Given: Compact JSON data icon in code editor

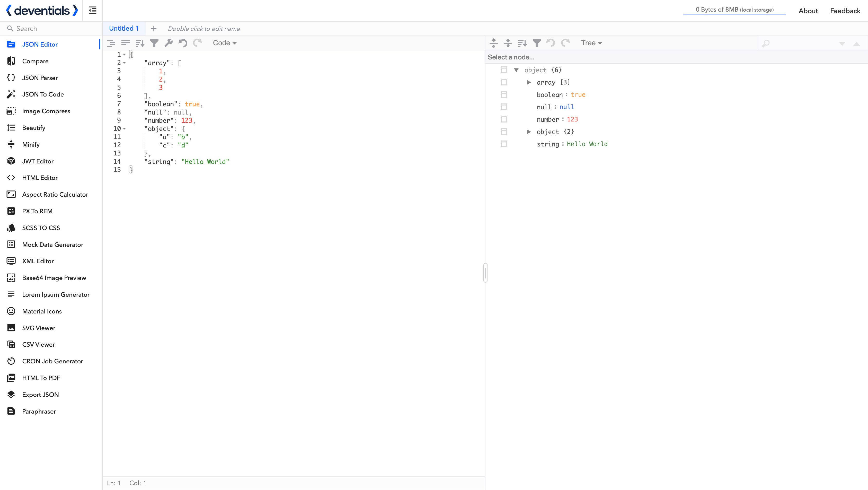Looking at the screenshot, I should click(x=125, y=43).
